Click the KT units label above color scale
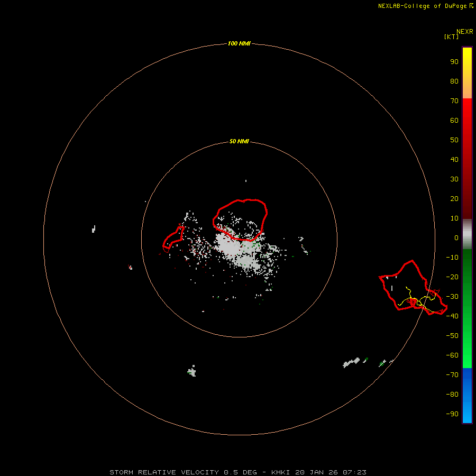The image size is (476, 476). tap(451, 36)
